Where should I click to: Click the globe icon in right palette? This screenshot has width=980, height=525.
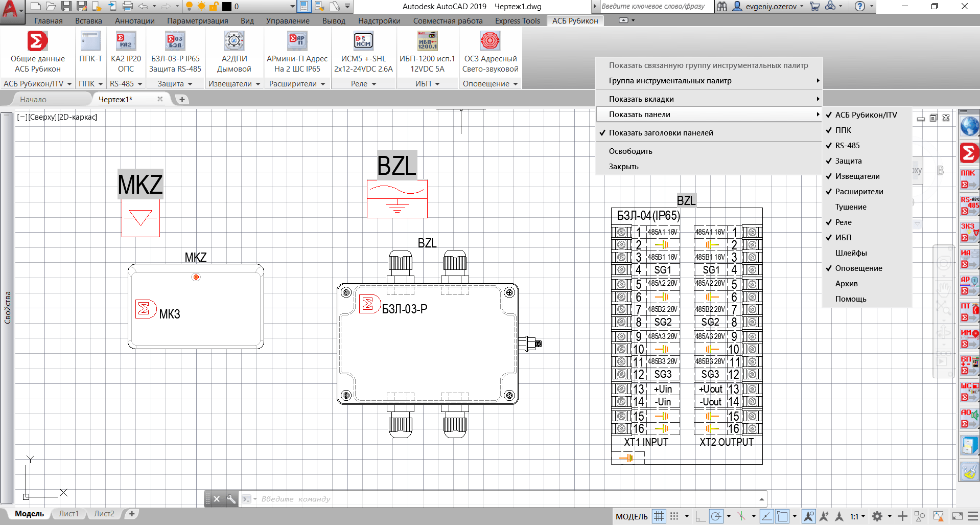(969, 126)
